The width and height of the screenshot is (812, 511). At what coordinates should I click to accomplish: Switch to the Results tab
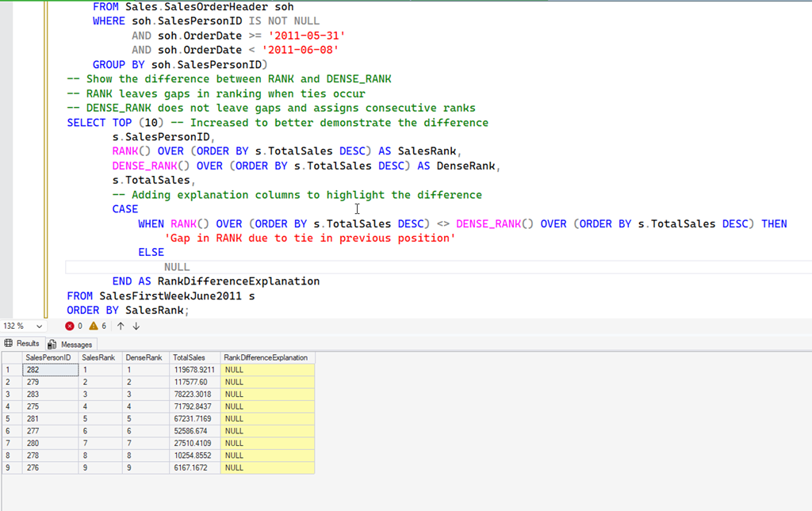click(22, 344)
